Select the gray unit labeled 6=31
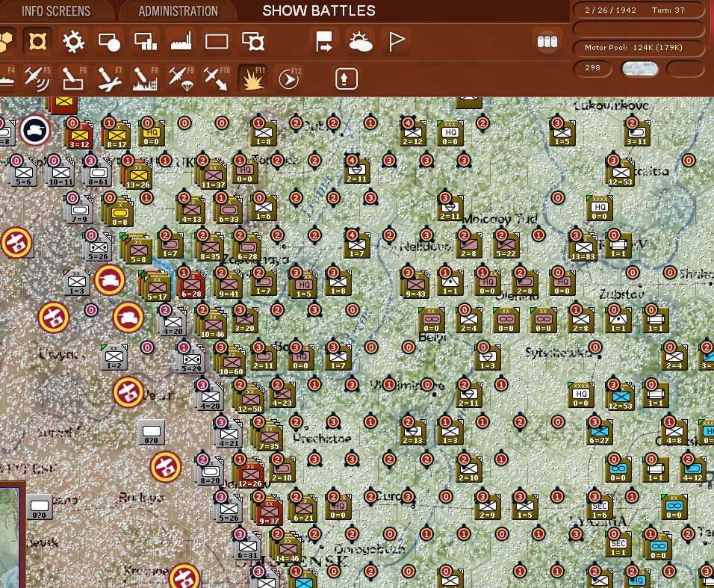Screen dimensions: 714x588 point(248,547)
